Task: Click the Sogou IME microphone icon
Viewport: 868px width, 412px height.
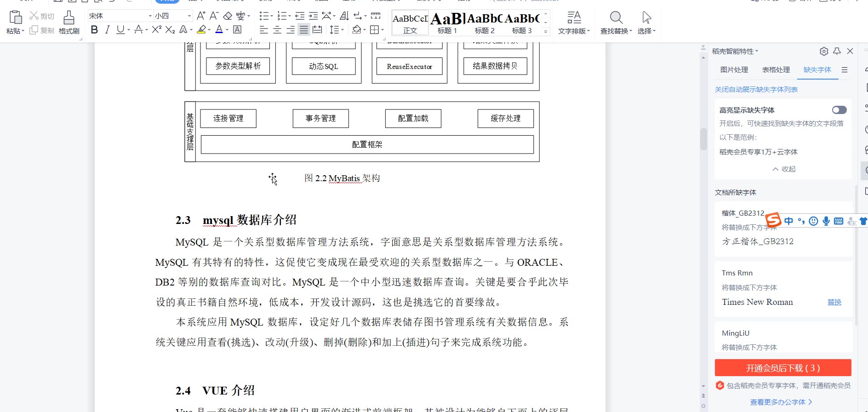Action: coord(826,221)
